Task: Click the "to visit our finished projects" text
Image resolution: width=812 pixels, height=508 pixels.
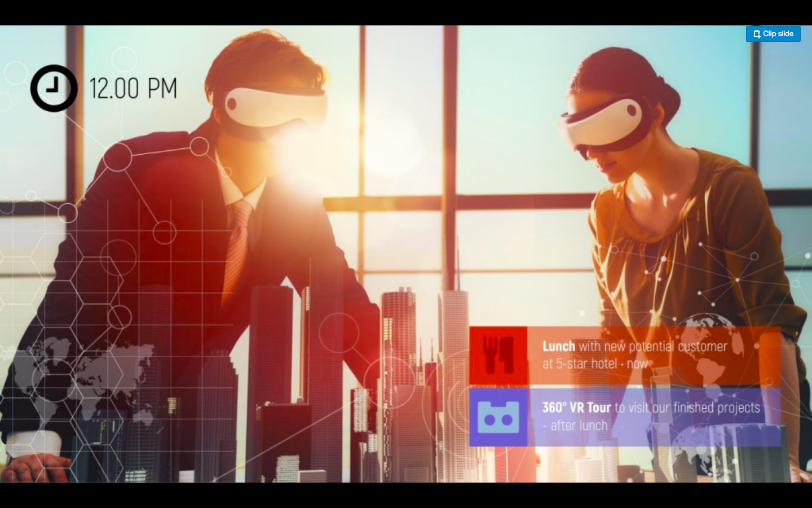Action: 687,408
